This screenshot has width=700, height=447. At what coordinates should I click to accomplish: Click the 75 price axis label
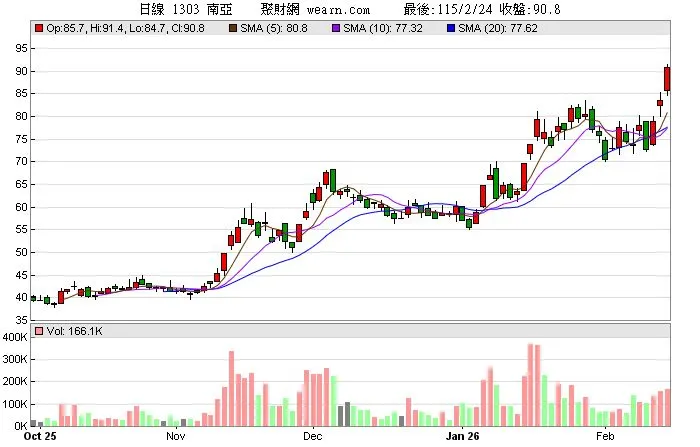point(21,139)
